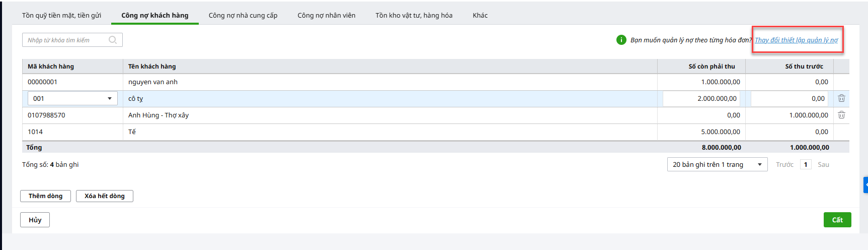868x250 pixels.
Task: Open the records per page dropdown
Action: point(717,165)
